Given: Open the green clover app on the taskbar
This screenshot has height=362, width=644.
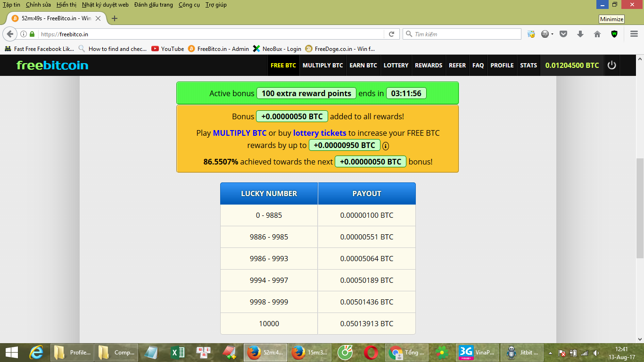Looking at the screenshot, I should 442,352.
